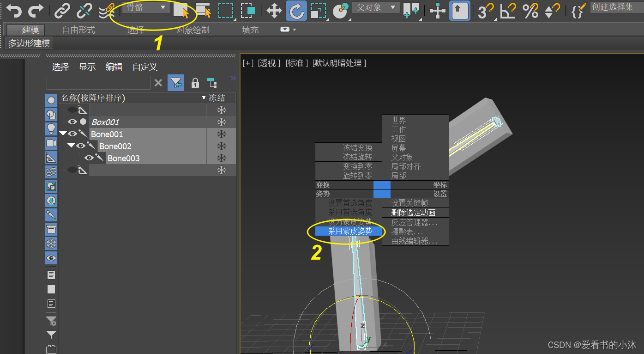644x354 pixels.
Task: Collapse the Bone001 tree node
Action: tap(63, 134)
